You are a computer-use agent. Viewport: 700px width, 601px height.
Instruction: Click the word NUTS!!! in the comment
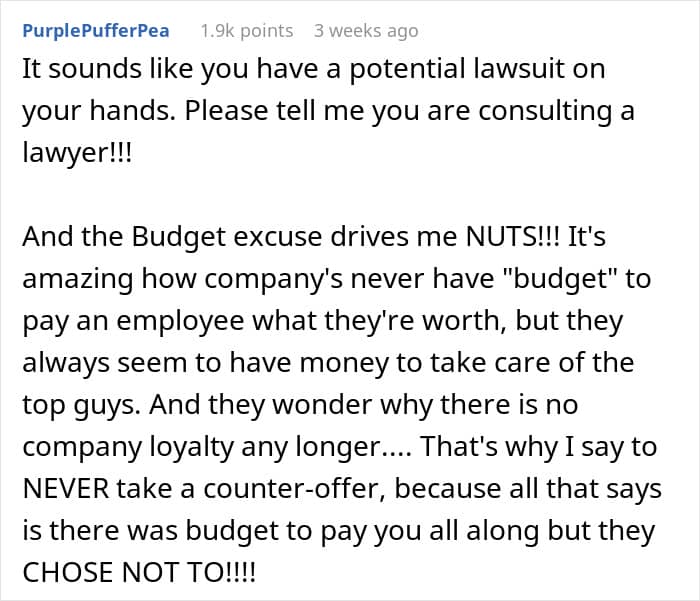click(512, 236)
